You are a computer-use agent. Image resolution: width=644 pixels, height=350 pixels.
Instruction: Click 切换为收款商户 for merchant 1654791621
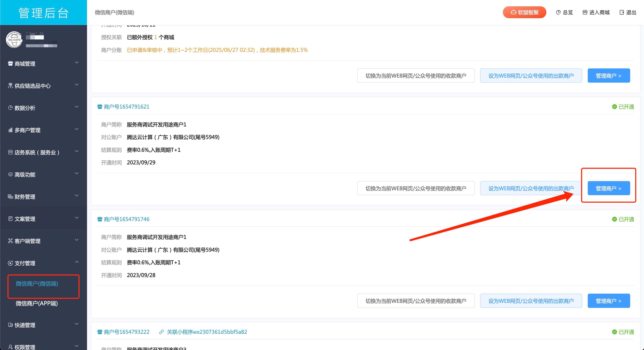pos(416,188)
